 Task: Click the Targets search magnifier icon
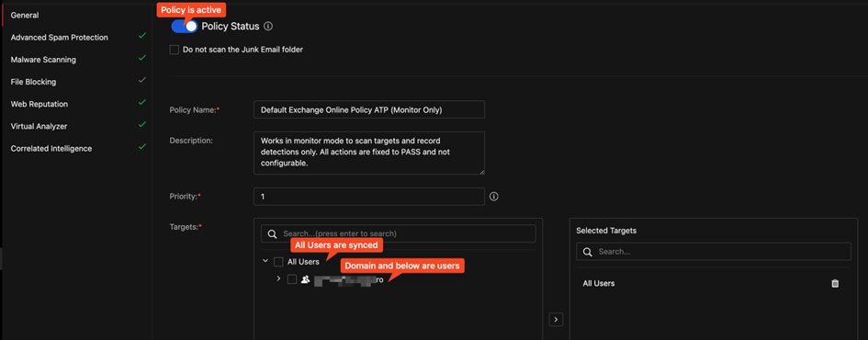point(272,233)
